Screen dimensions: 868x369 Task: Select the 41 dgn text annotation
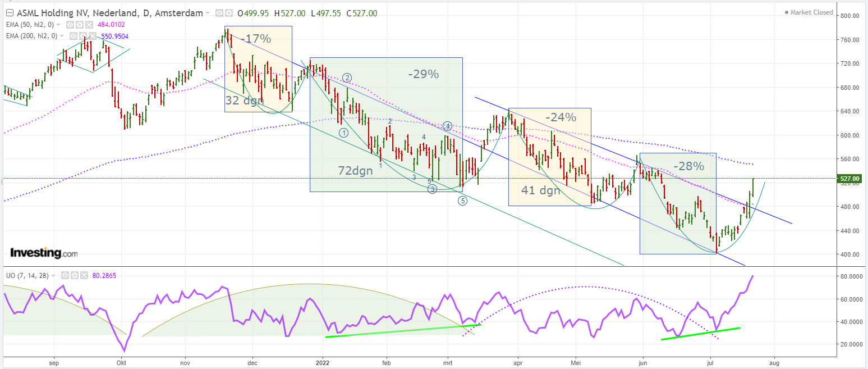point(541,190)
